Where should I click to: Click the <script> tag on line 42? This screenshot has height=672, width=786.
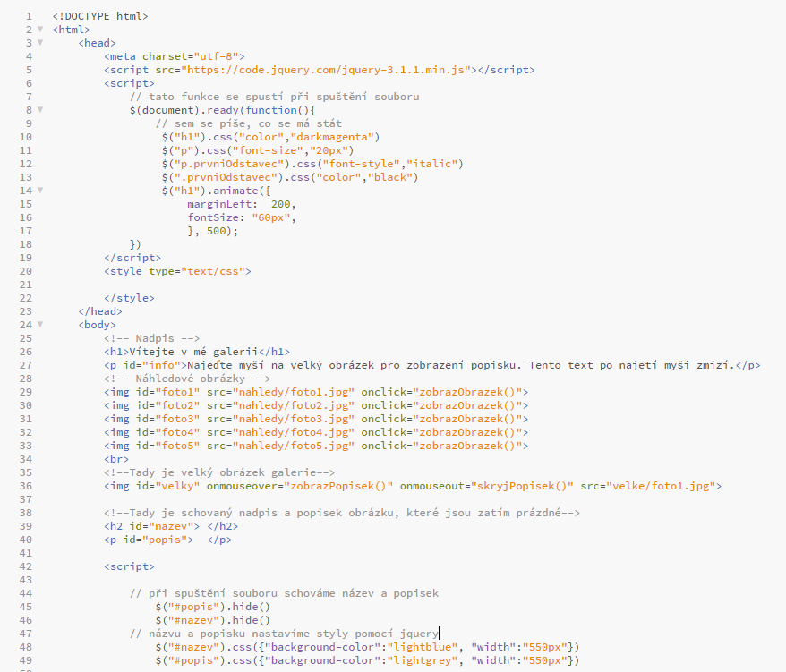click(x=129, y=566)
